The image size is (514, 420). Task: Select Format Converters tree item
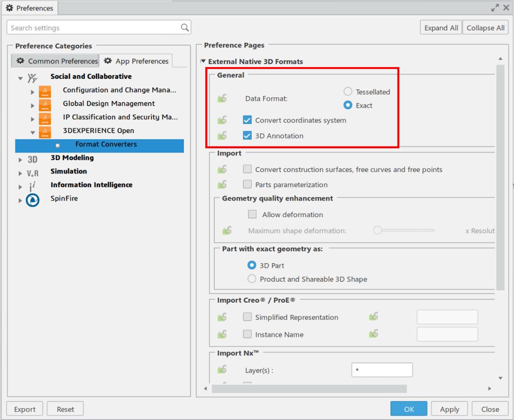[x=99, y=146]
